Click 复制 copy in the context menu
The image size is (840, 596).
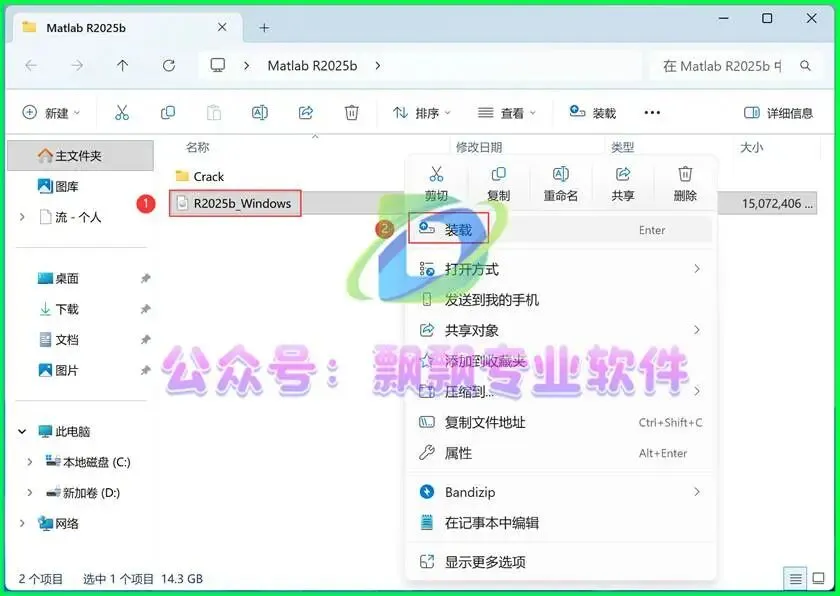[498, 184]
